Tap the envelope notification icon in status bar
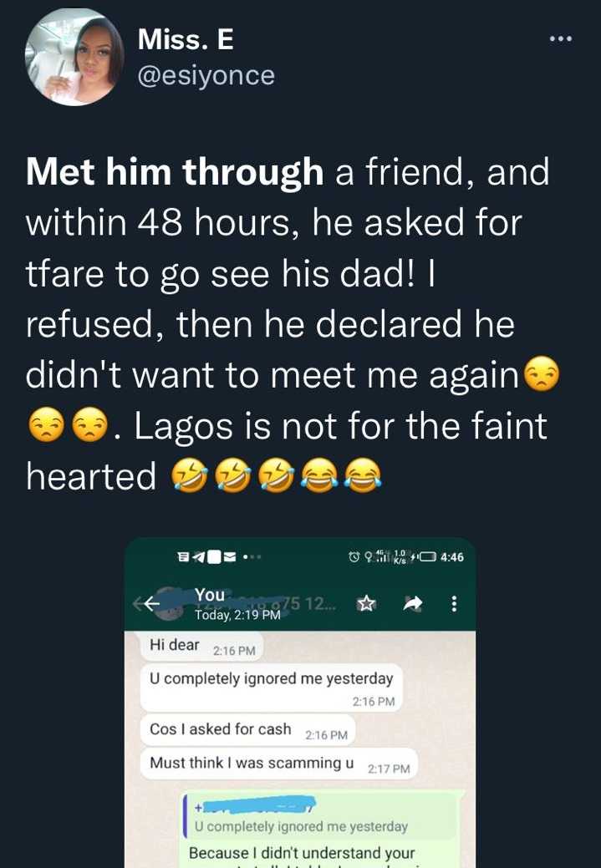This screenshot has width=601, height=868. (x=230, y=557)
